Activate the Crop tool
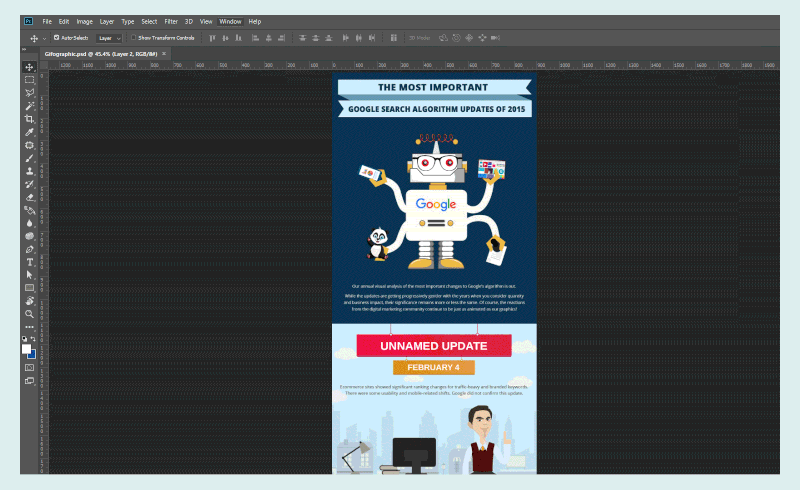The height and width of the screenshot is (490, 800). (29, 119)
